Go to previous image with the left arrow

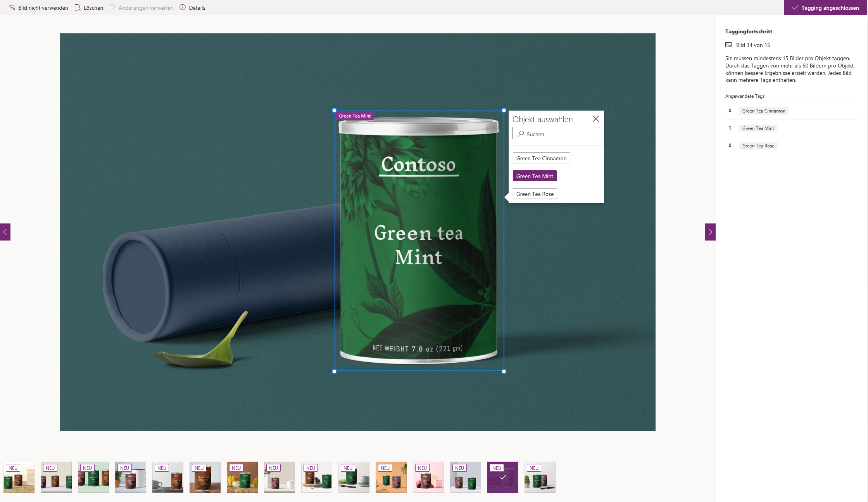(5, 232)
